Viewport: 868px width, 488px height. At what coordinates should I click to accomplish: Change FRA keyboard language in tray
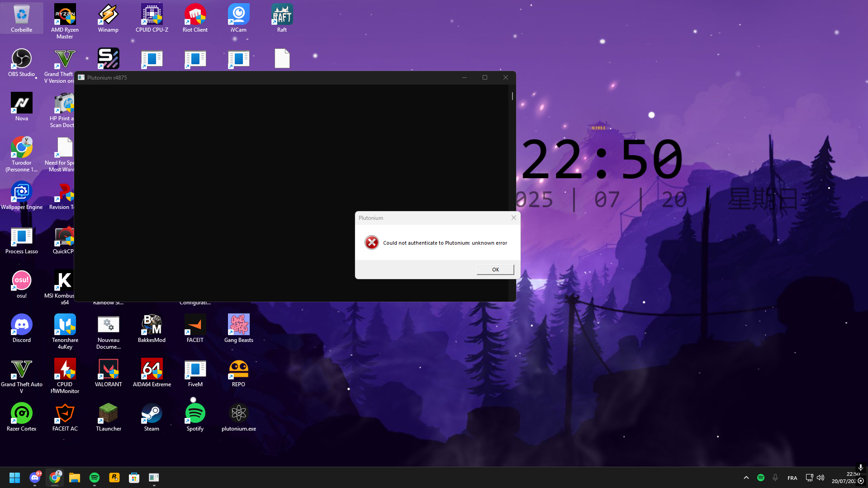pyautogui.click(x=792, y=478)
